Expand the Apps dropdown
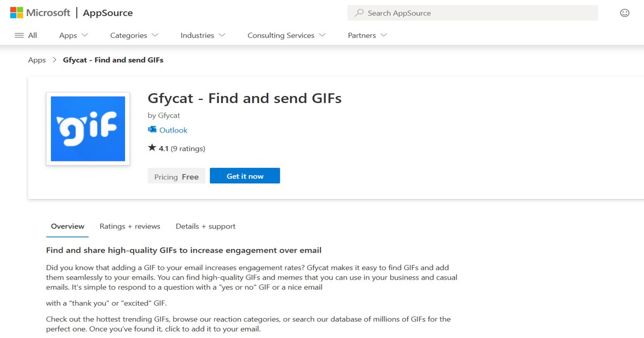Screen dimensions: 644x338 (x=74, y=35)
